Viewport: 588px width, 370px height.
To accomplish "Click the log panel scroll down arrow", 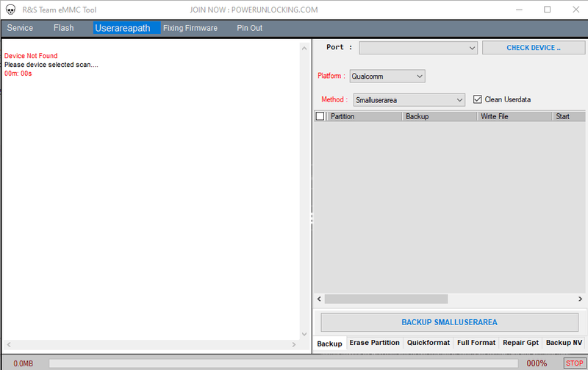I will point(304,334).
